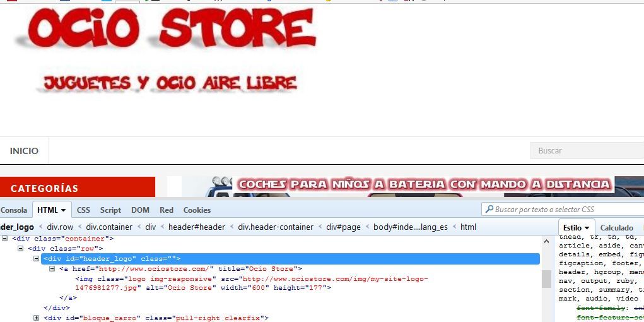Collapse the div class container node
The width and height of the screenshot is (644, 322).
click(x=4, y=239)
